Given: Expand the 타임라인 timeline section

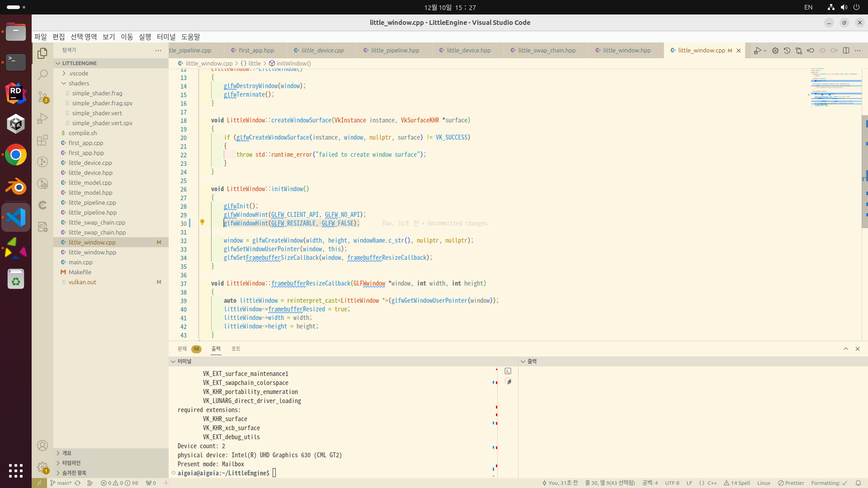Looking at the screenshot, I should [111, 463].
